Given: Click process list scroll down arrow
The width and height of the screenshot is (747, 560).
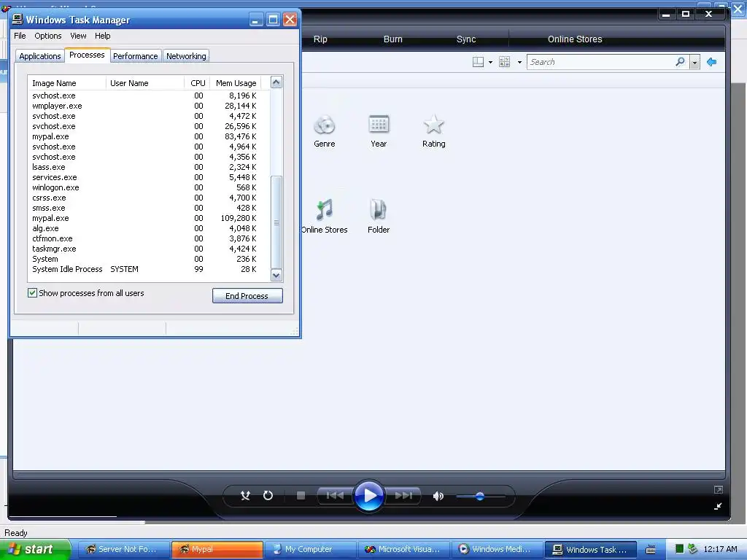Looking at the screenshot, I should tap(276, 275).
